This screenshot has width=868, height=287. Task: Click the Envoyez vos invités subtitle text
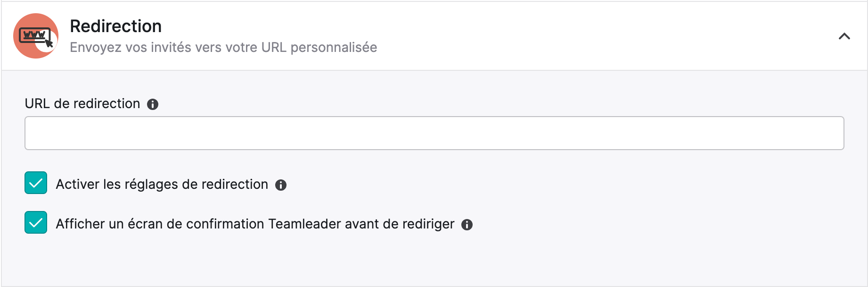223,47
